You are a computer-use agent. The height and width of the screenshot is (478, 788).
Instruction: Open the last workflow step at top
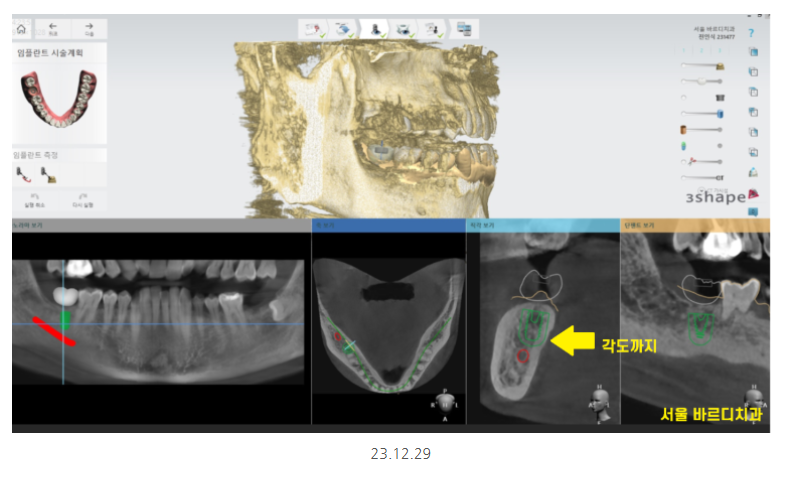pyautogui.click(x=465, y=29)
